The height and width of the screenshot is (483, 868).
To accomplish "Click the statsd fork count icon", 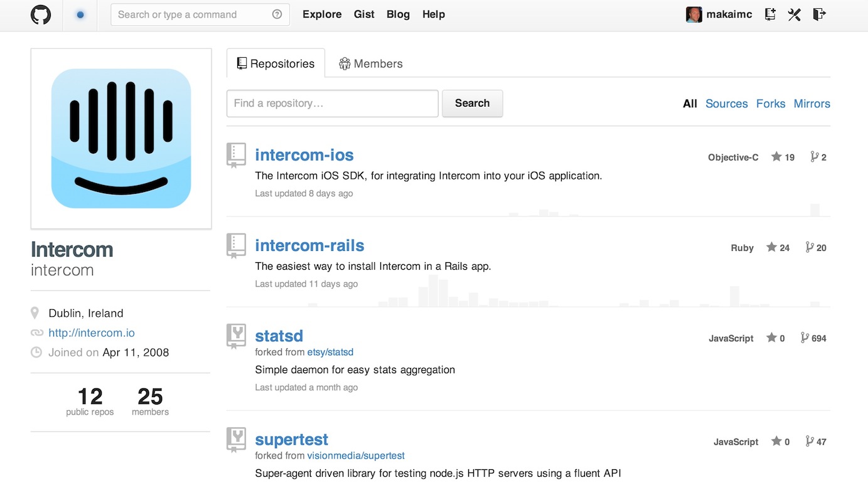I will coord(805,337).
